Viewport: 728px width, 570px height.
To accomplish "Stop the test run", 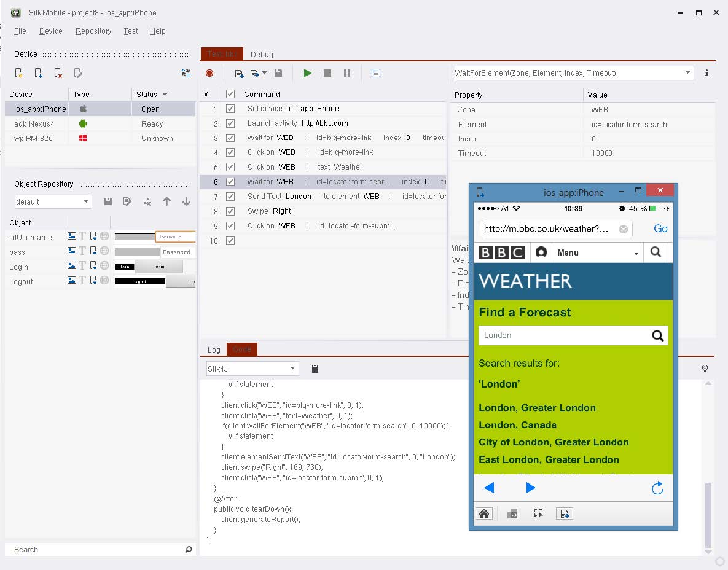I will [x=327, y=73].
